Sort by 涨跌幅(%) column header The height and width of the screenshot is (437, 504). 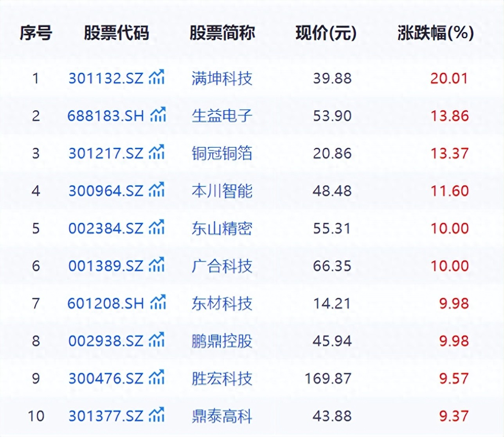(x=435, y=33)
